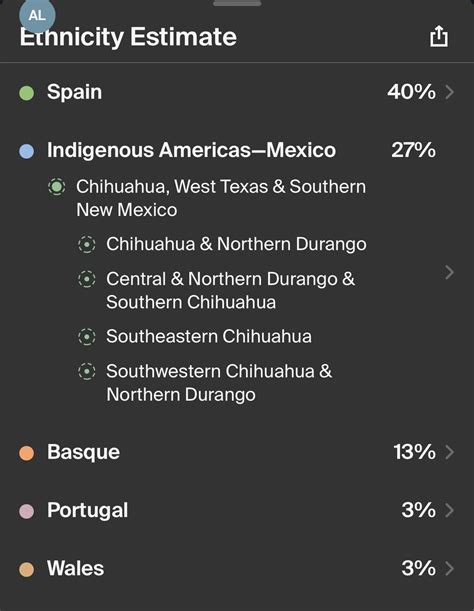The height and width of the screenshot is (611, 474).
Task: Expand Spain 40% details chevron
Action: tap(449, 92)
